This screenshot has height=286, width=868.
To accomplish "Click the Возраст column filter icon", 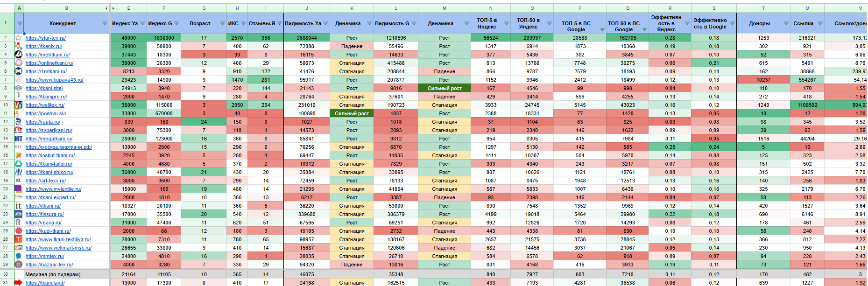I will click(x=222, y=23).
